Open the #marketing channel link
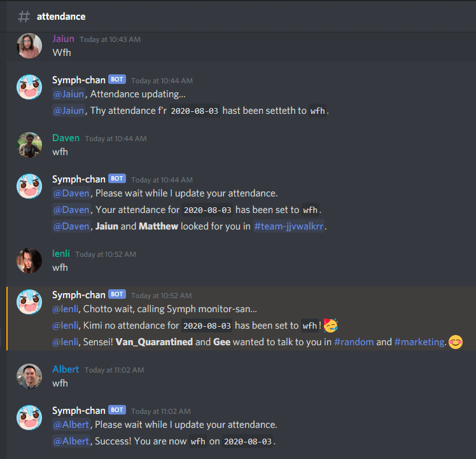The height and width of the screenshot is (459, 476). (x=419, y=342)
